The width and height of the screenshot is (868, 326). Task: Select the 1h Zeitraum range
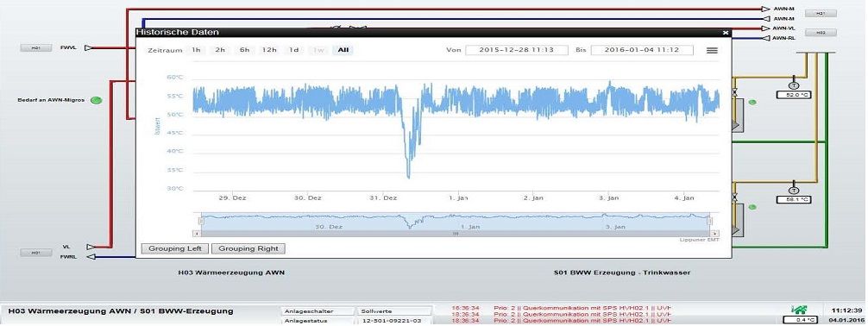[x=196, y=50]
